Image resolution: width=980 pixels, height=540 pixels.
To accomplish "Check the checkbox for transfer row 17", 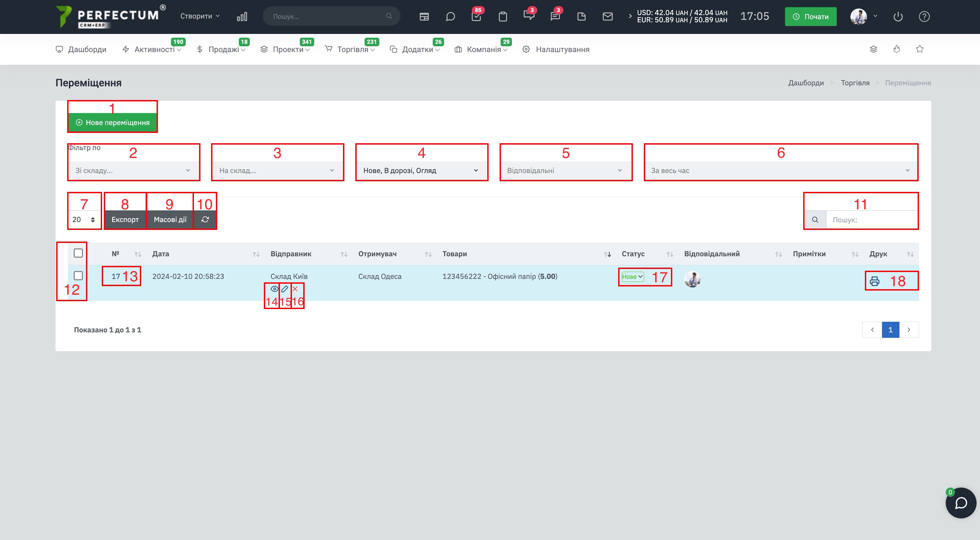I will point(78,276).
